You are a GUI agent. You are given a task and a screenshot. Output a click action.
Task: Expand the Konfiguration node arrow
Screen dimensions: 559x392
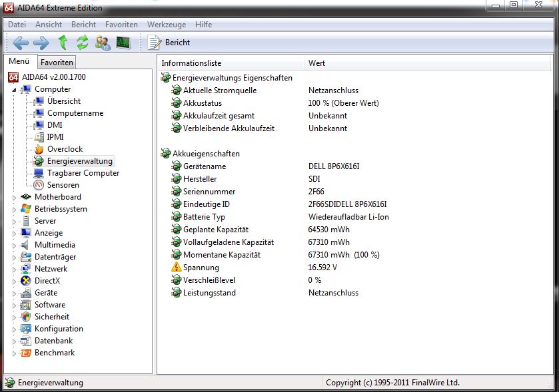14,329
